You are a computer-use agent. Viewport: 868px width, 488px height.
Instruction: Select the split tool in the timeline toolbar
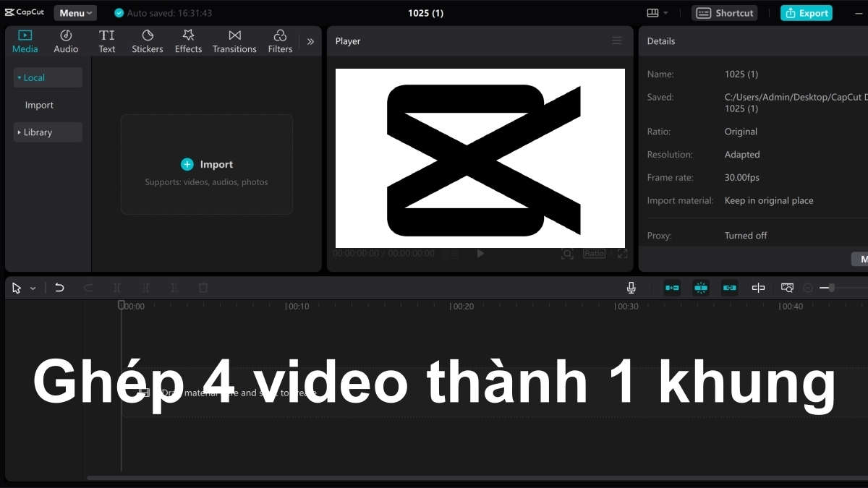click(x=116, y=288)
